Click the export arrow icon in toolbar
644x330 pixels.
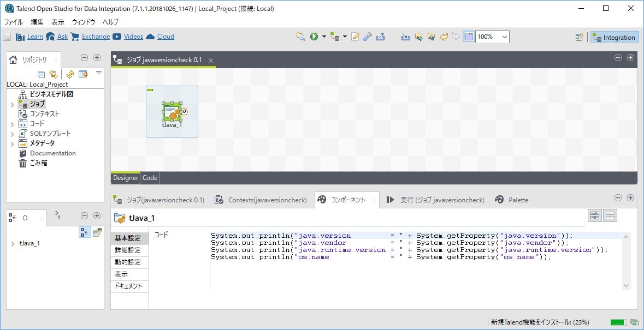point(380,37)
